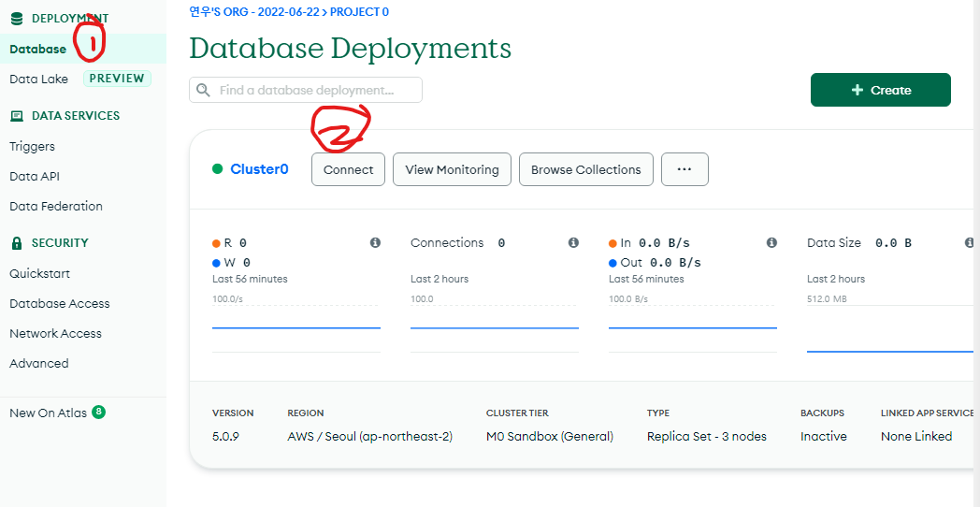
Task: Click the Connections sparkline chart
Action: pos(495,327)
